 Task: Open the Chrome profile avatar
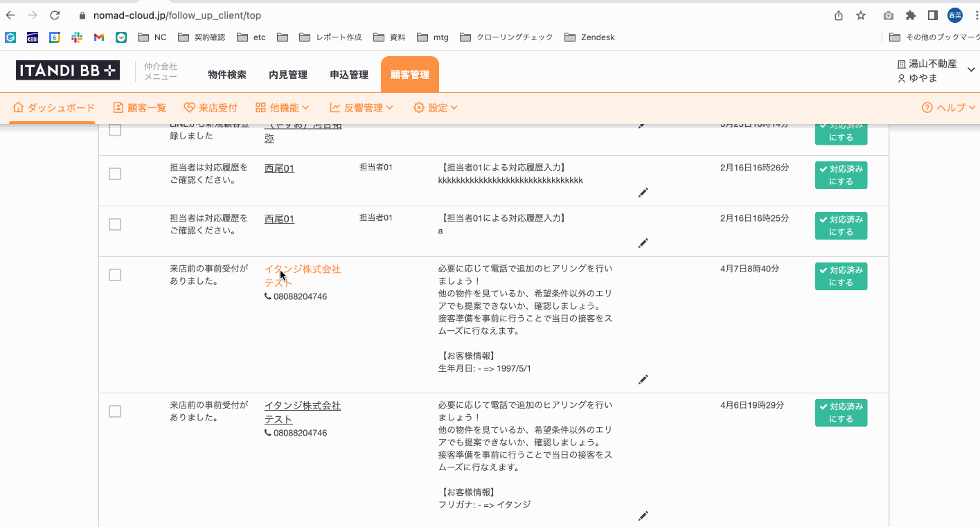tap(955, 15)
